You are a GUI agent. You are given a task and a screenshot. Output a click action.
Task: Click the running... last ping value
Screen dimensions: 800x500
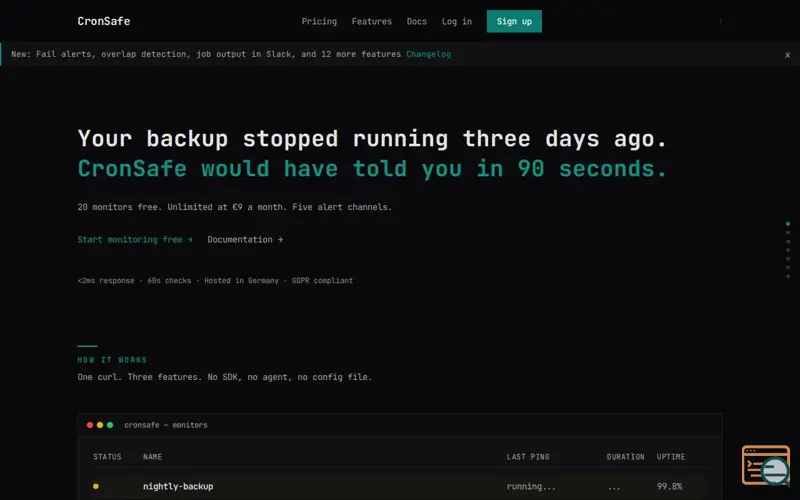(531, 486)
